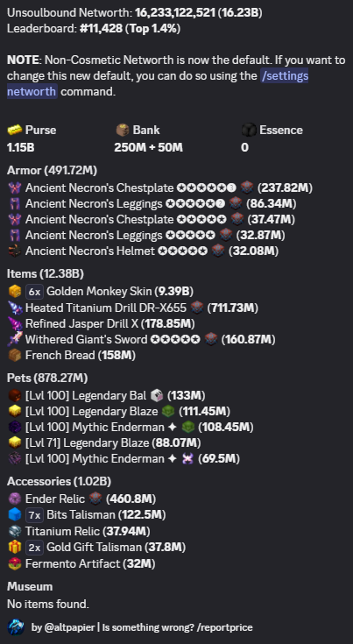The image size is (353, 644).
Task: Click the 6x quantity badge for Golden Monkey Skin
Action: tap(34, 292)
